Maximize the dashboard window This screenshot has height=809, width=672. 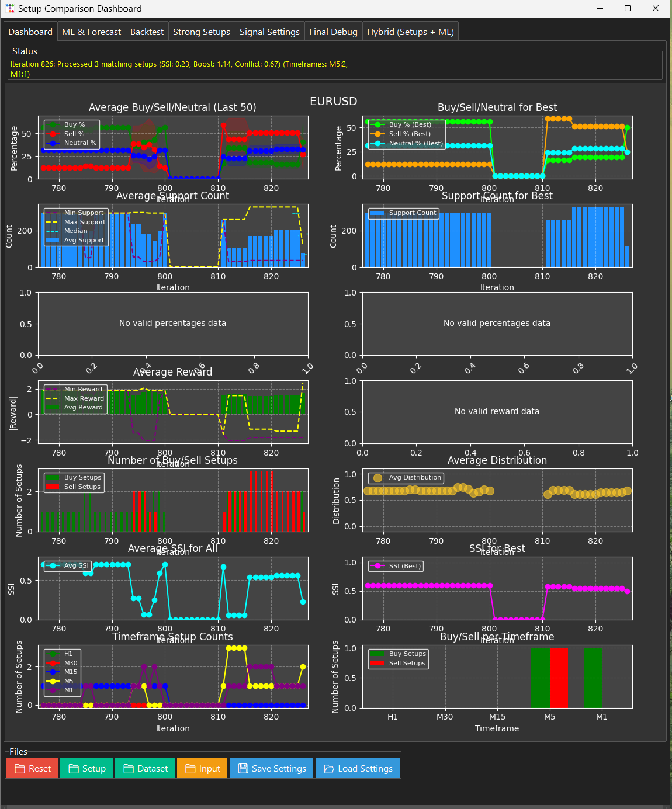click(628, 8)
